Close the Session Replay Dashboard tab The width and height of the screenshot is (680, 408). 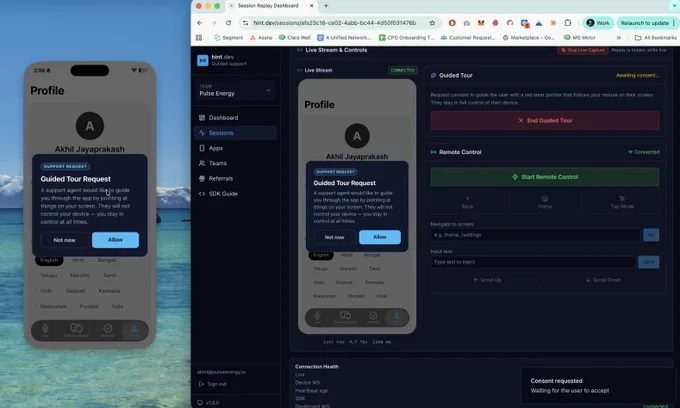click(311, 6)
